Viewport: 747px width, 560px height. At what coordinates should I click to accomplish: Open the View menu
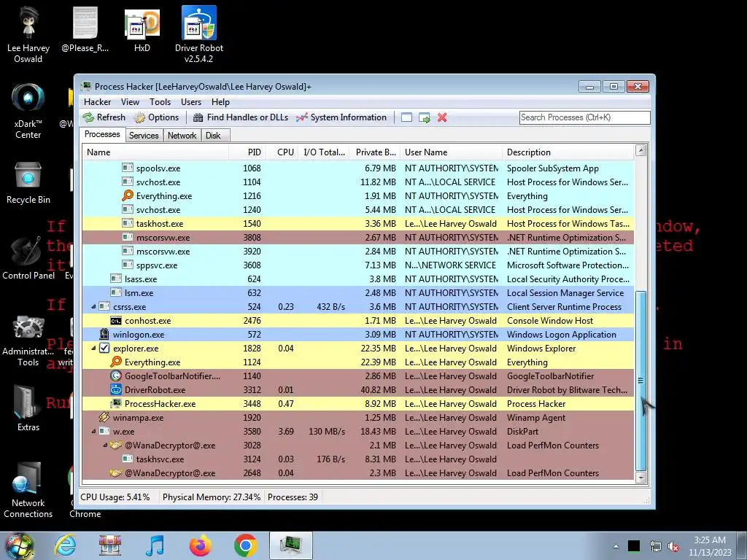130,102
